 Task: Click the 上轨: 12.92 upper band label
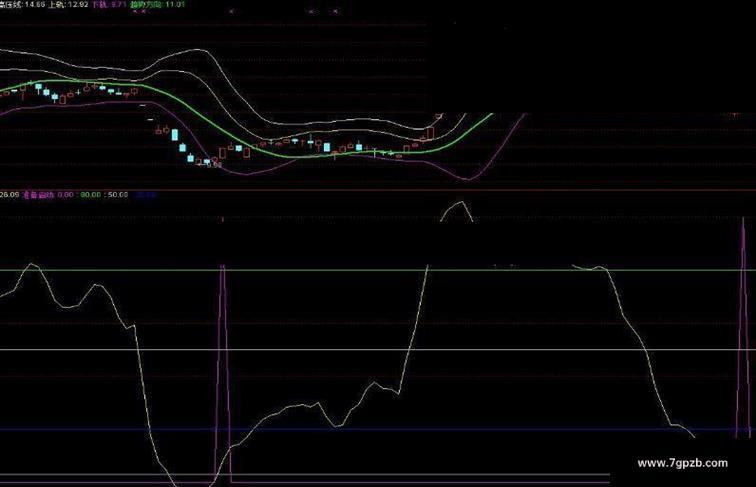(68, 4)
